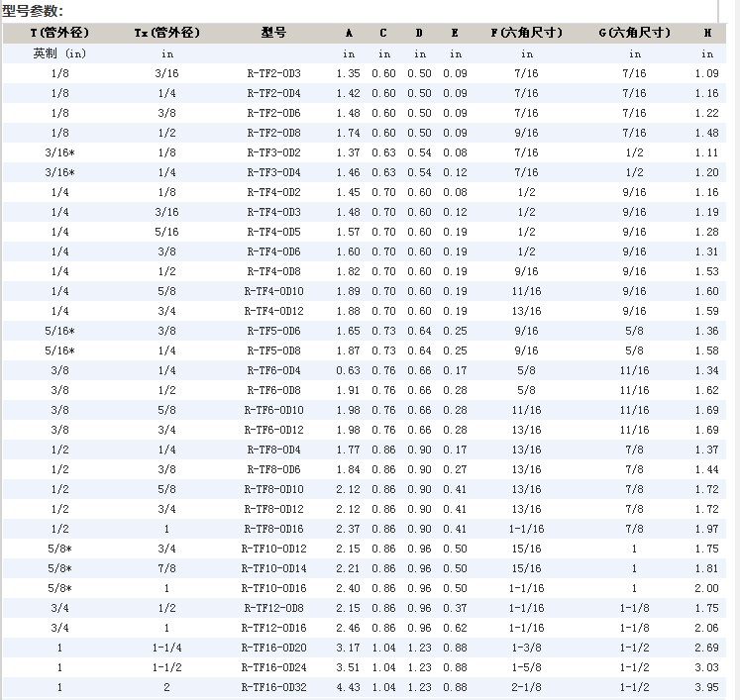Select model cell R-TF4-OD12
Viewport: 740px width, 700px height.
coord(273,311)
